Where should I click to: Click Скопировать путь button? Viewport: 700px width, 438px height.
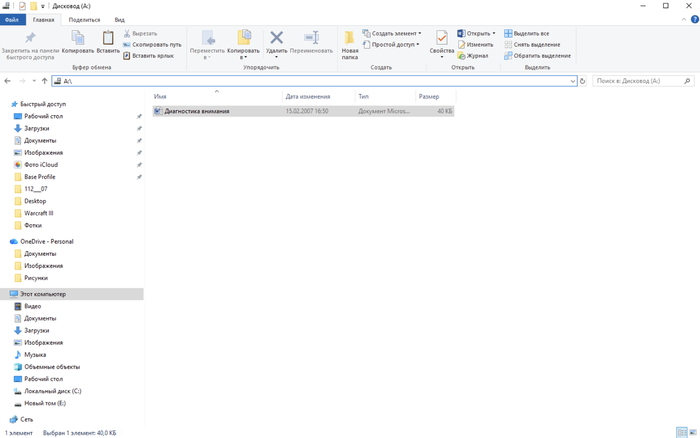click(x=152, y=45)
